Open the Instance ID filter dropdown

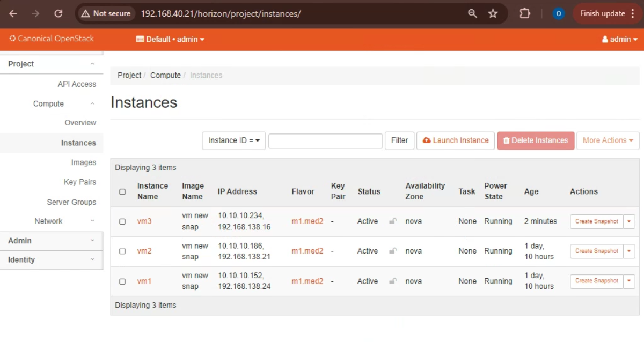point(233,140)
